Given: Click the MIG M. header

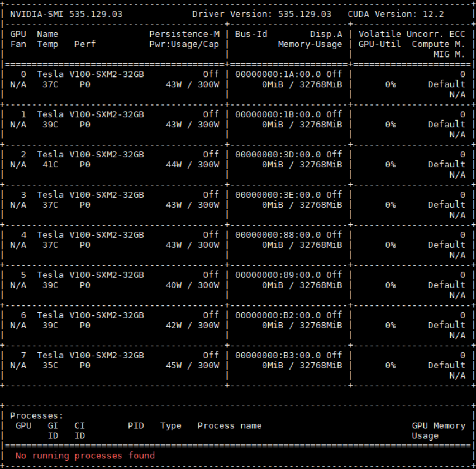Looking at the screenshot, I should pos(449,54).
